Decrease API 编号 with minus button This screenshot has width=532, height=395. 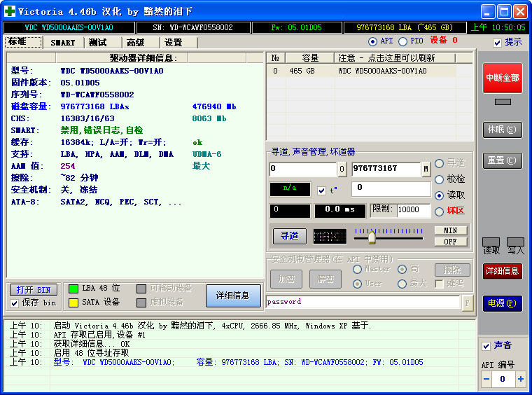(486, 379)
